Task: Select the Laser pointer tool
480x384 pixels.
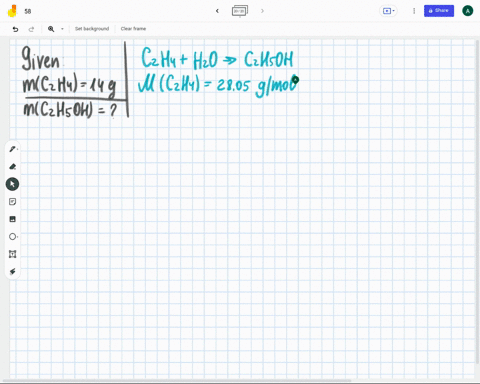Action: [x=13, y=271]
